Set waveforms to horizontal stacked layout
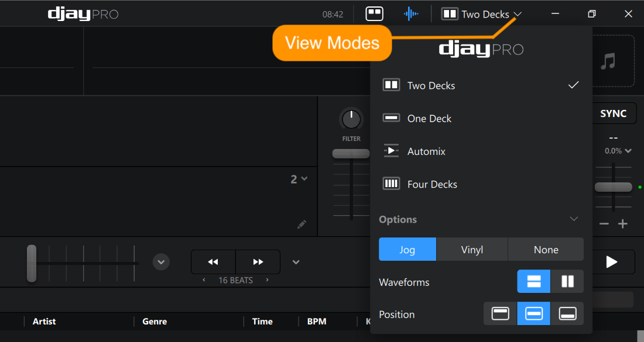 pos(533,281)
